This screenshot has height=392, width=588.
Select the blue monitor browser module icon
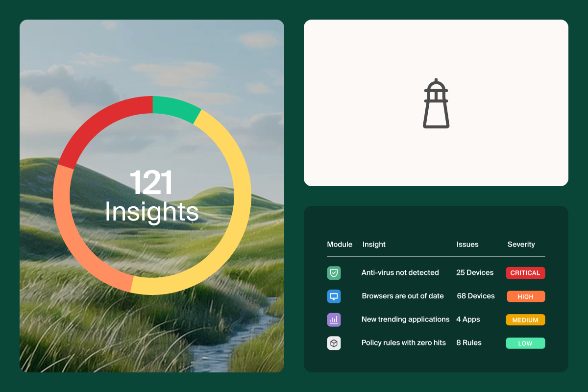coord(334,296)
